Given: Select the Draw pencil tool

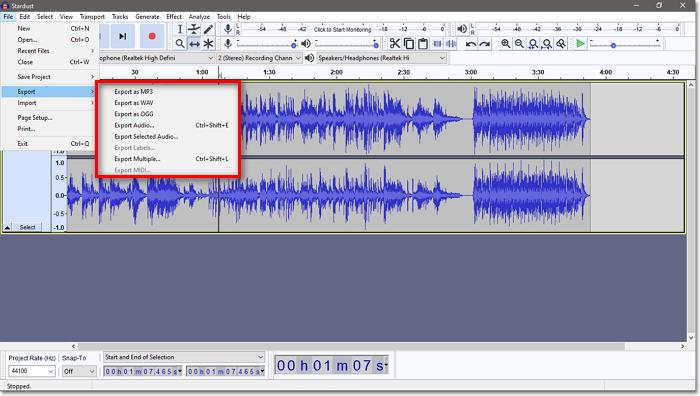Looking at the screenshot, I should pyautogui.click(x=208, y=29).
